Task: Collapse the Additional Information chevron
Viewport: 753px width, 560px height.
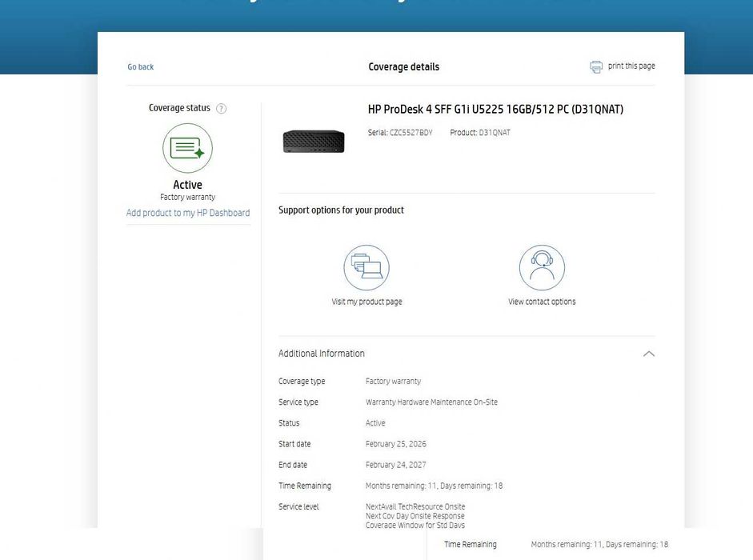Action: (x=649, y=354)
